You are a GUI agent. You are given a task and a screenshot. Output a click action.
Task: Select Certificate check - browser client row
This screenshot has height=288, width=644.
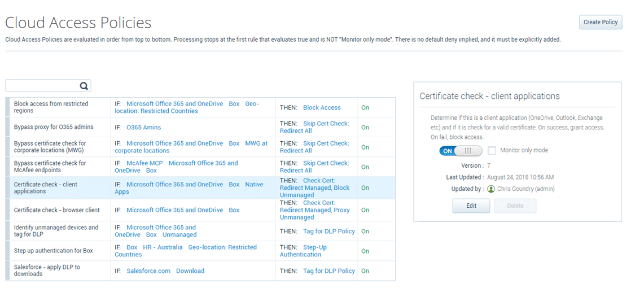(201, 210)
